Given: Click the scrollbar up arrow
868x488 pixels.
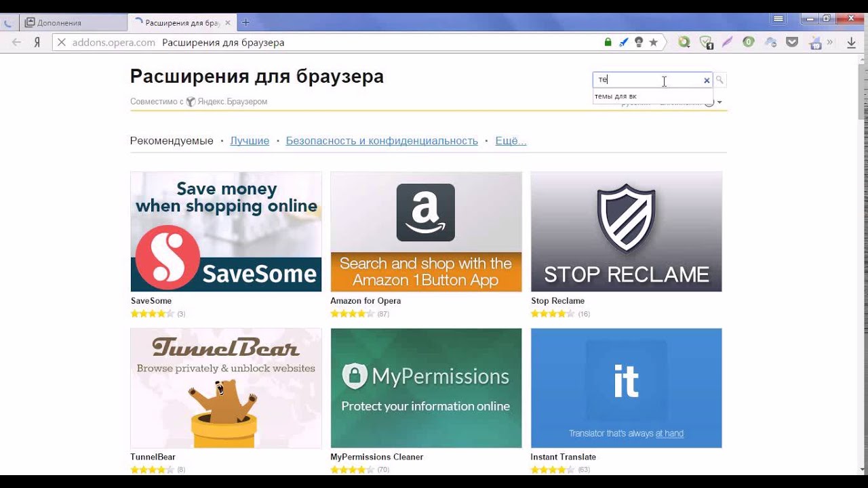Looking at the screenshot, I should click(863, 59).
